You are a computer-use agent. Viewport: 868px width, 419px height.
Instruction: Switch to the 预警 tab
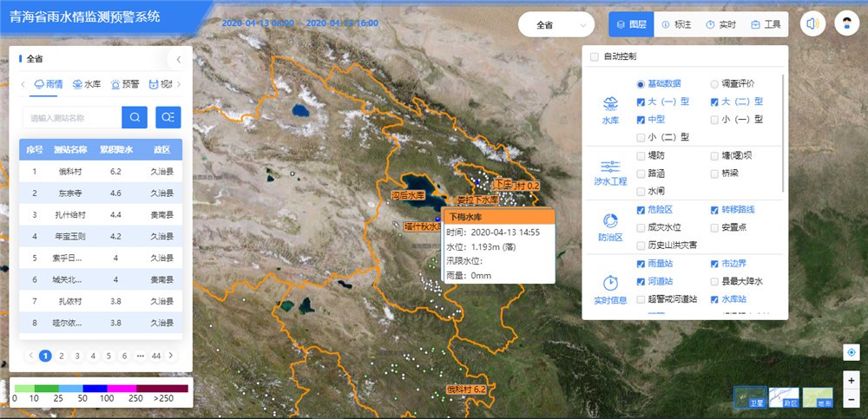click(124, 84)
